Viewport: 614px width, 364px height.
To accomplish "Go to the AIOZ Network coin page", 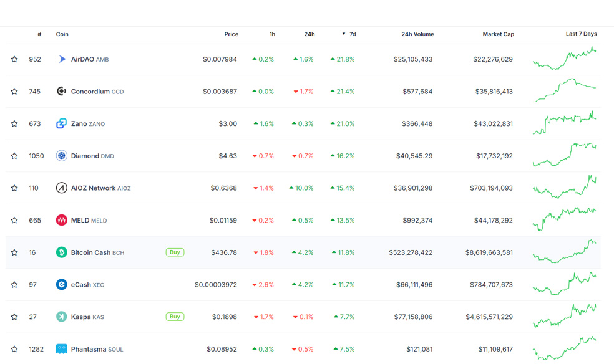I will [x=100, y=188].
